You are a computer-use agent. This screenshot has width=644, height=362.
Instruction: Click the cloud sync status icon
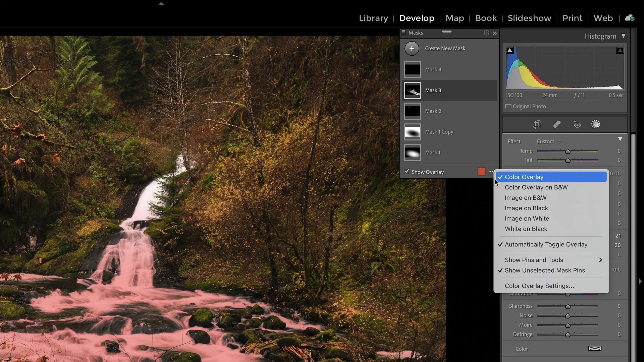click(630, 18)
